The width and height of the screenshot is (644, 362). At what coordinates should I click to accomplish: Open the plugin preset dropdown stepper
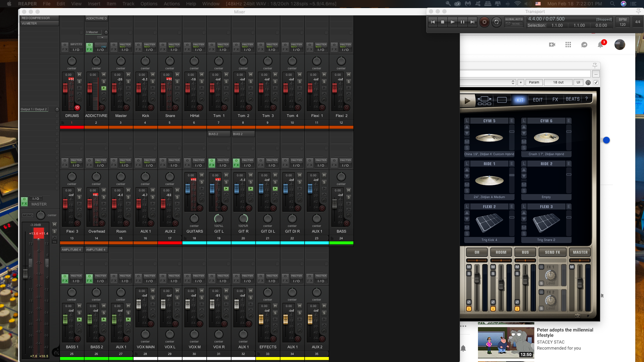pyautogui.click(x=513, y=82)
